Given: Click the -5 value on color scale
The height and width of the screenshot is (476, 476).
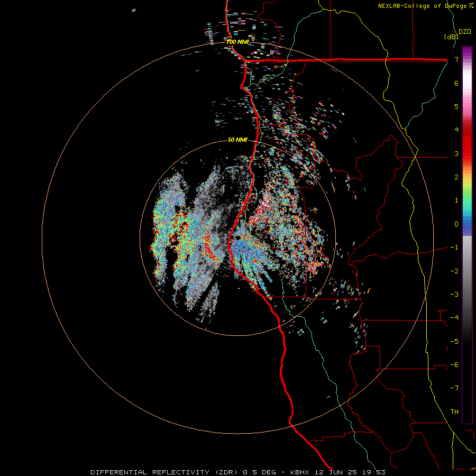Looking at the screenshot, I should coord(454,342).
